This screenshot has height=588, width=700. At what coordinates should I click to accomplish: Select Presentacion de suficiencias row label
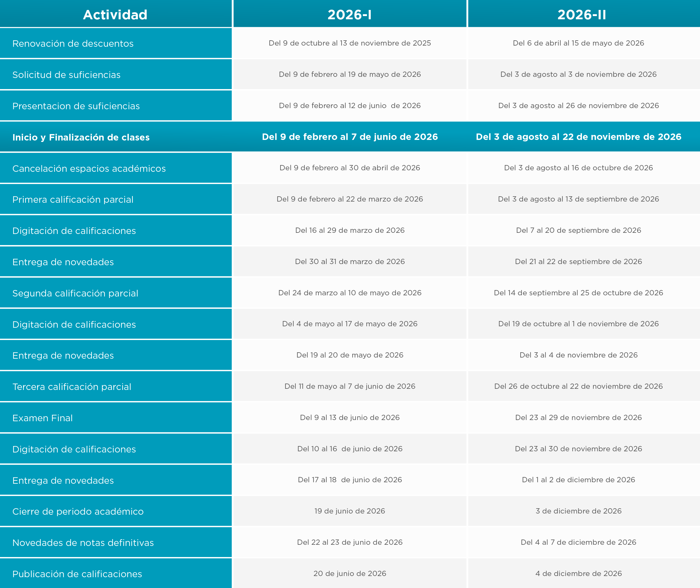click(76, 106)
